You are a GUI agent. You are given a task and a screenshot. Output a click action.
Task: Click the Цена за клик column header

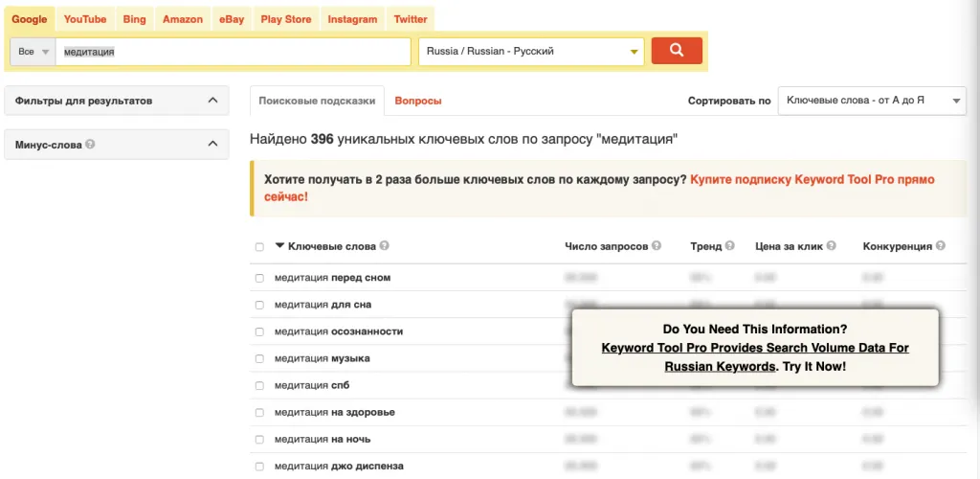click(790, 246)
